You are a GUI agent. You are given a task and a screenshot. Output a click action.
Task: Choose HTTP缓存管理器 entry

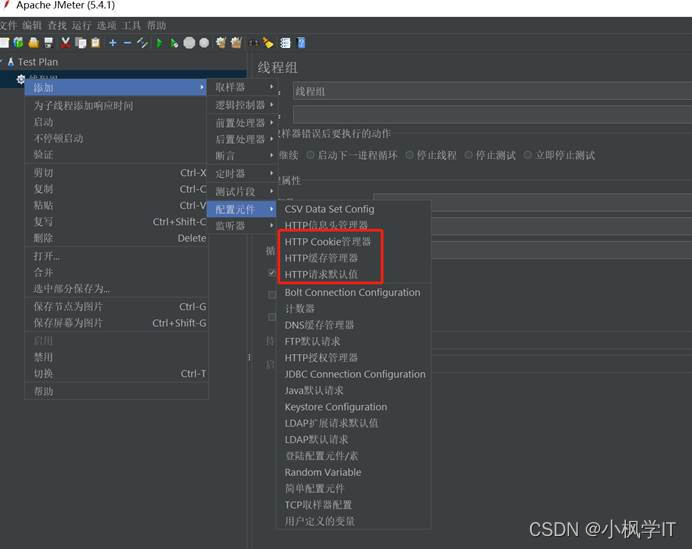354,258
